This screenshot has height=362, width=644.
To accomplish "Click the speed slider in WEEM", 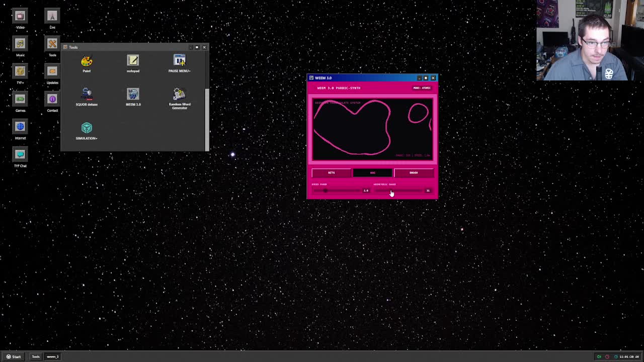I will click(337, 191).
